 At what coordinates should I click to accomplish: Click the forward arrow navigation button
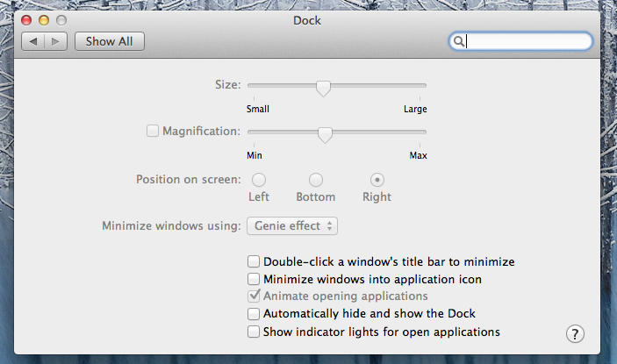tap(55, 41)
